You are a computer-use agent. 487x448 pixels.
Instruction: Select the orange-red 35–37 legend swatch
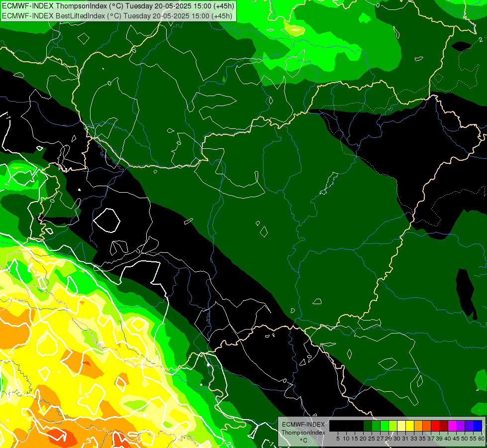coord(427,426)
